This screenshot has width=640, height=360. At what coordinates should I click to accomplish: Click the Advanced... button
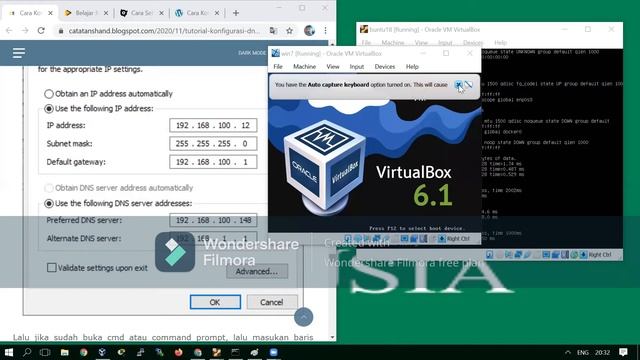pyautogui.click(x=257, y=271)
